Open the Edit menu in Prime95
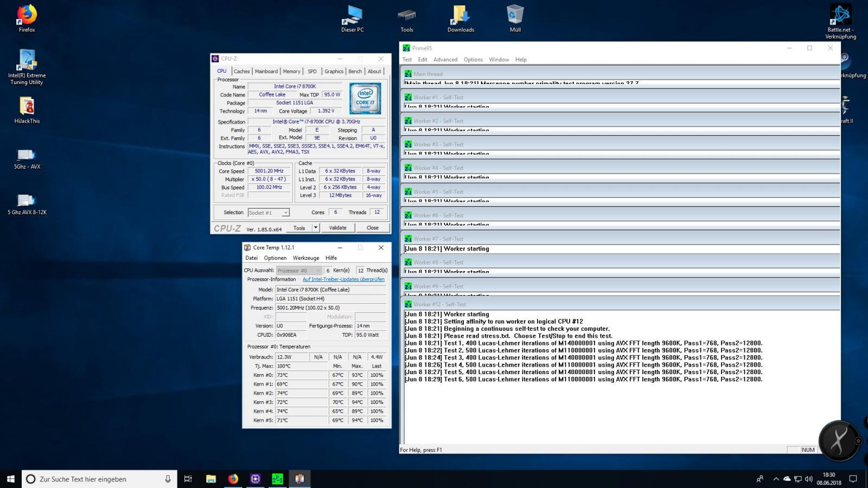 pos(423,60)
